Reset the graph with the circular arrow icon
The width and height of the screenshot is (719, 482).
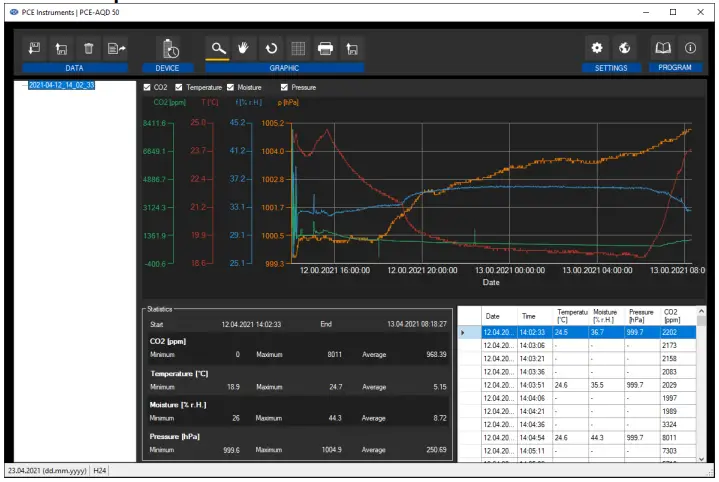point(271,48)
